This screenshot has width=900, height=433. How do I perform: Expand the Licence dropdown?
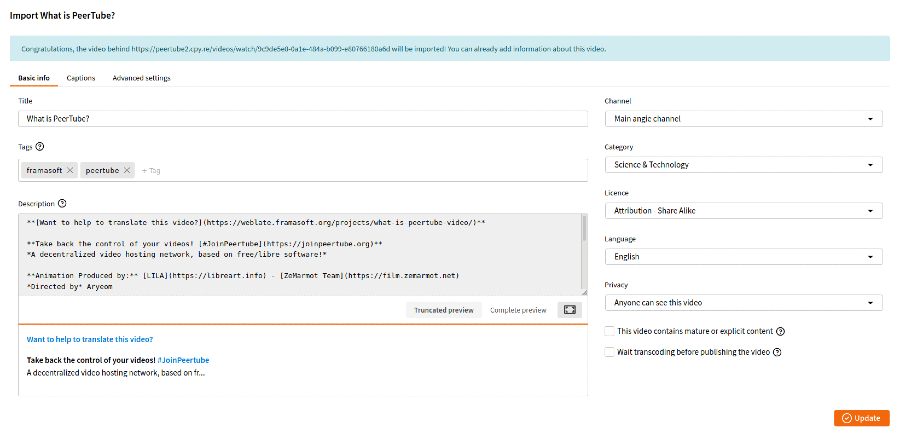coord(743,211)
